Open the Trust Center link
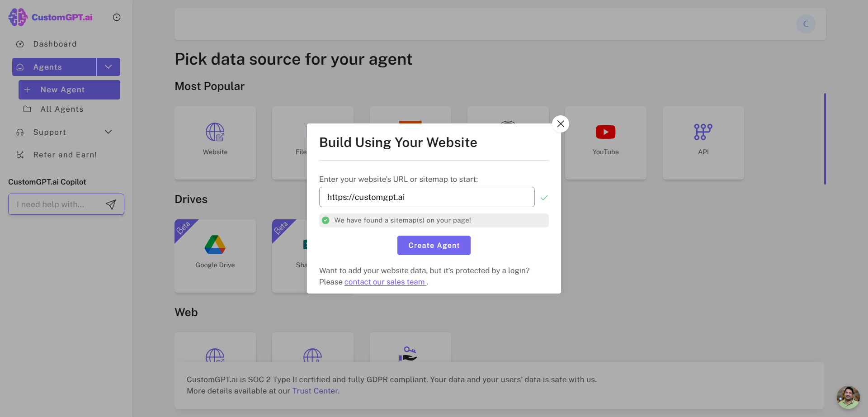This screenshot has width=868, height=417. tap(315, 391)
